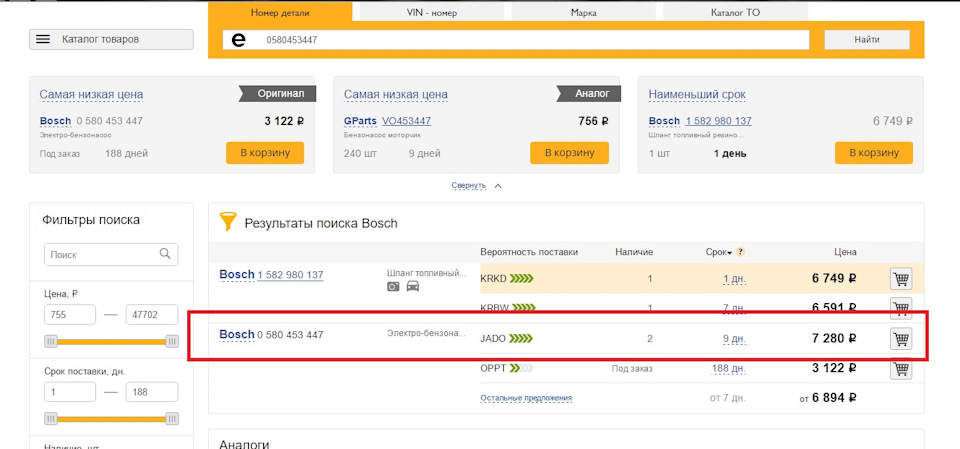This screenshot has height=449, width=960.
Task: Open photo camera icon for Bosch 1 582 980 137
Action: 393,286
